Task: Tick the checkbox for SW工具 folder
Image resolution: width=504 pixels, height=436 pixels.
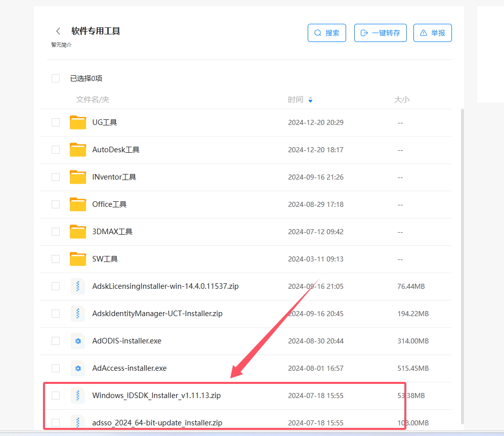Action: [x=56, y=259]
